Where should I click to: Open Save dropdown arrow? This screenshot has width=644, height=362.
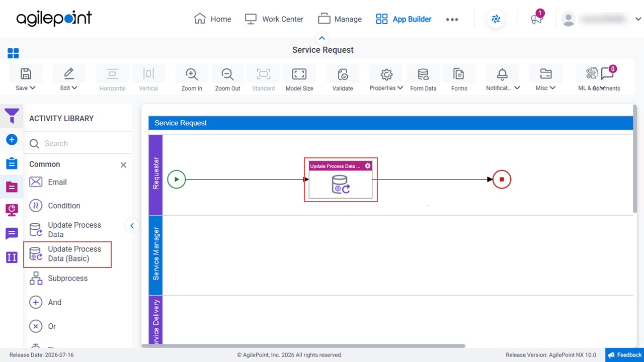pos(33,88)
